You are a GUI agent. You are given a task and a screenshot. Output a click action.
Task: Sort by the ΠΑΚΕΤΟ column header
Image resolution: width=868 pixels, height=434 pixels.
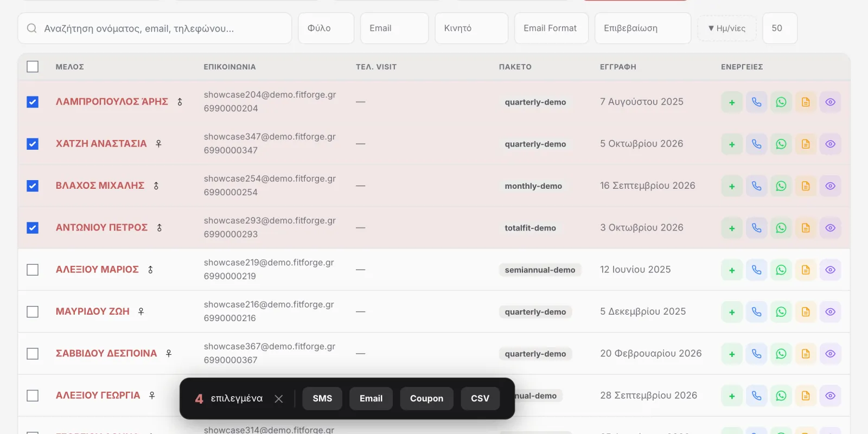pos(515,67)
